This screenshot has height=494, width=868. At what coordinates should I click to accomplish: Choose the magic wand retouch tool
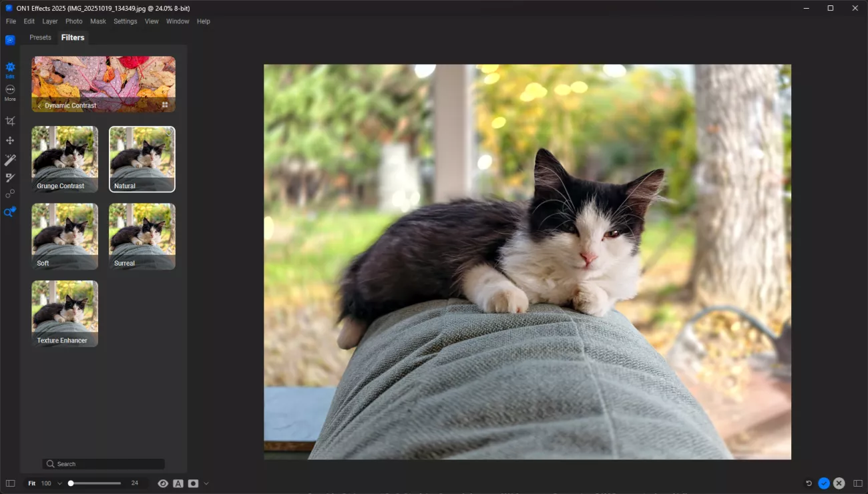10,160
